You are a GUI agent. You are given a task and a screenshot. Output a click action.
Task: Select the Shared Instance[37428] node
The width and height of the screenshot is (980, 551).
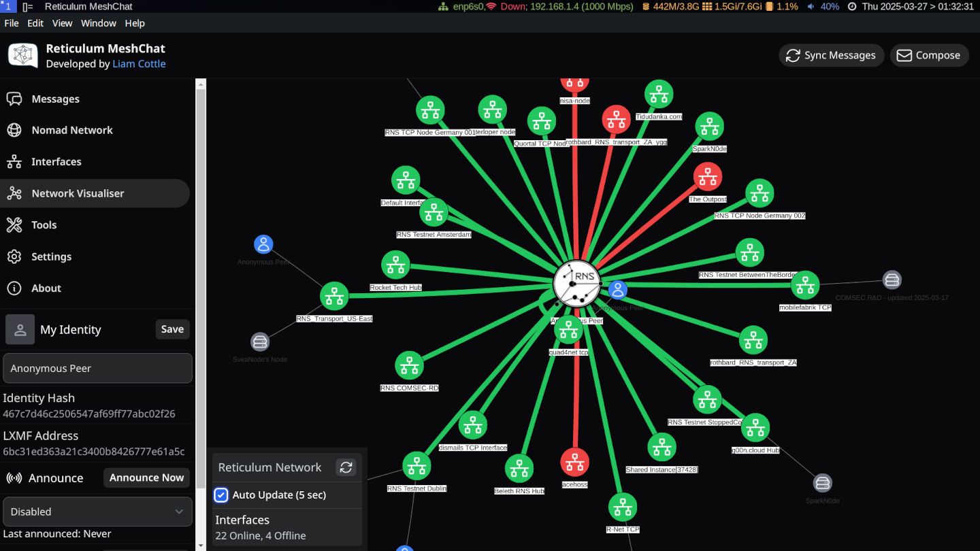[x=661, y=447]
